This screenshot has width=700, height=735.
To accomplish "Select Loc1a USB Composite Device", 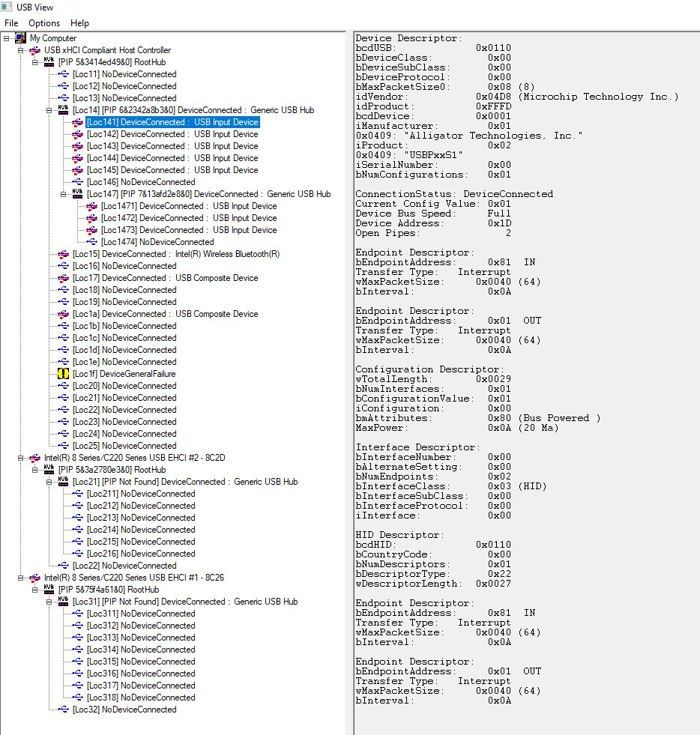I will pos(166,314).
